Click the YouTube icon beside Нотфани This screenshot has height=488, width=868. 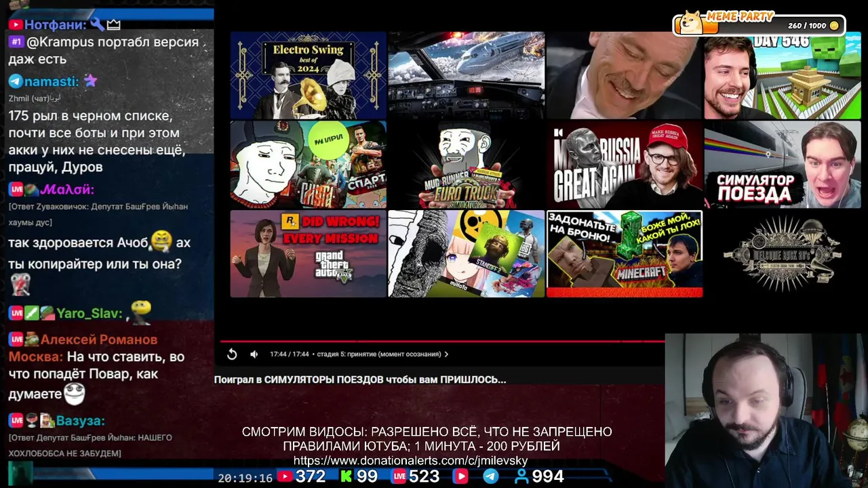pos(16,25)
